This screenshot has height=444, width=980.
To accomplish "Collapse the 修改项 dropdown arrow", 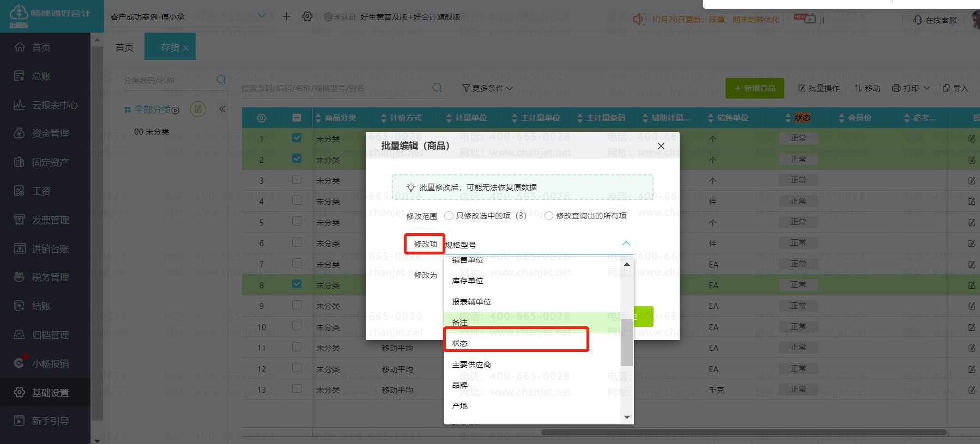I will click(x=626, y=244).
